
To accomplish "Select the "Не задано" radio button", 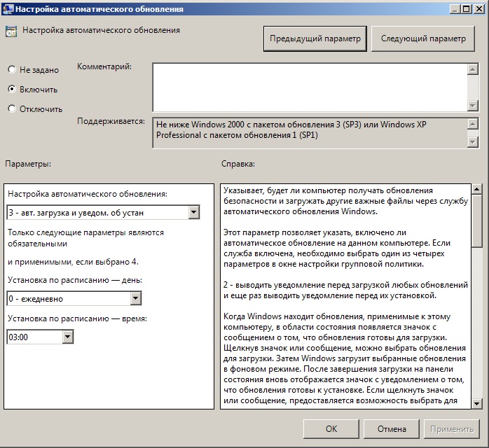I will tap(12, 69).
